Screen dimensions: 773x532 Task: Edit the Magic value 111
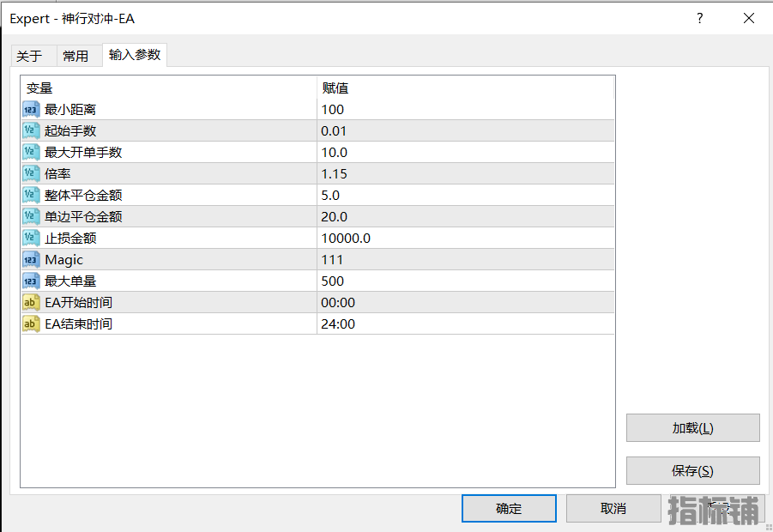pos(465,259)
